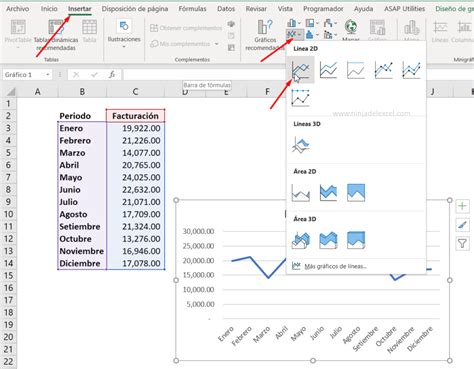Viewport: 474px width, 369px height.
Task: Open Chart Styles brush button beside chart
Action: [462, 225]
